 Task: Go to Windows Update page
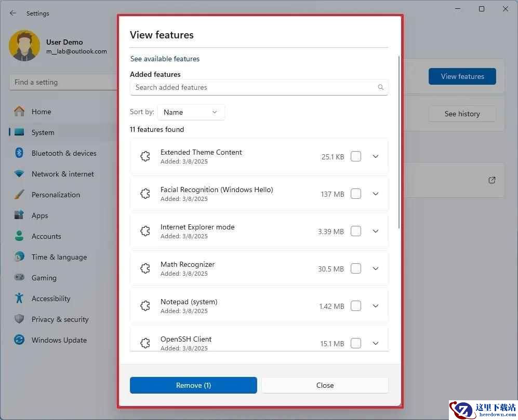[59, 340]
